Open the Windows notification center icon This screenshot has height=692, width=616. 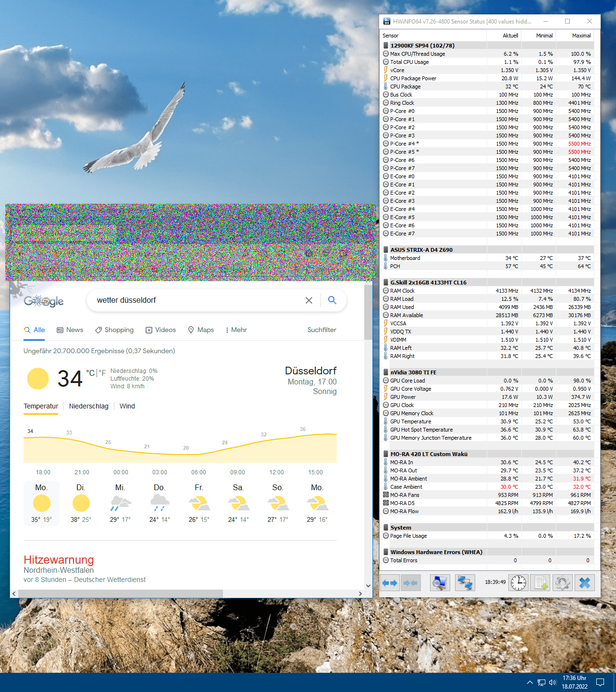click(600, 682)
